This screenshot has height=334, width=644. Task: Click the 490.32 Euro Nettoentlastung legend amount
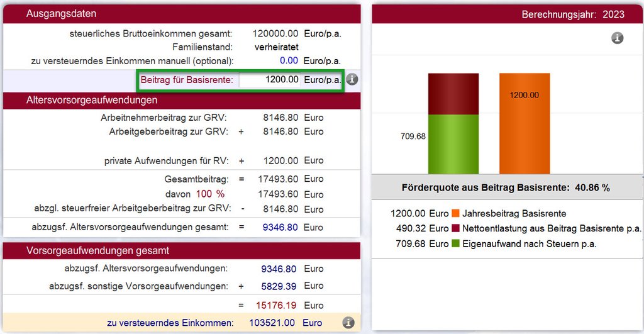point(422,228)
